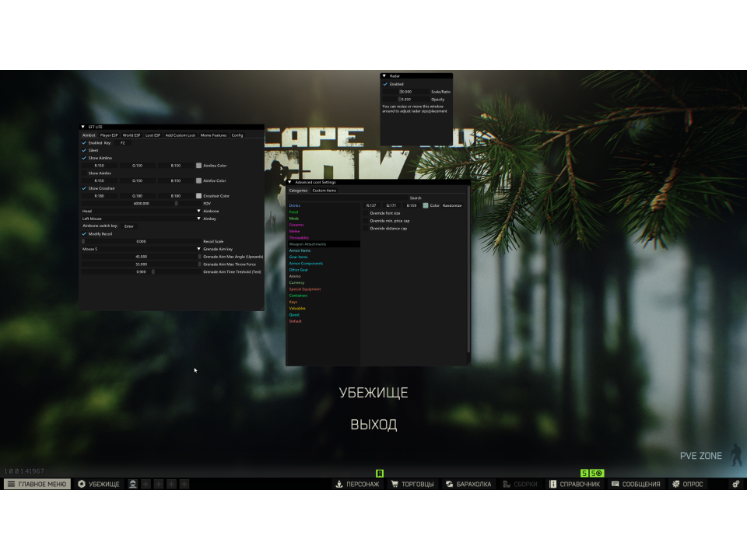Click the БАРАХОЛКА flea market icon

tap(449, 485)
